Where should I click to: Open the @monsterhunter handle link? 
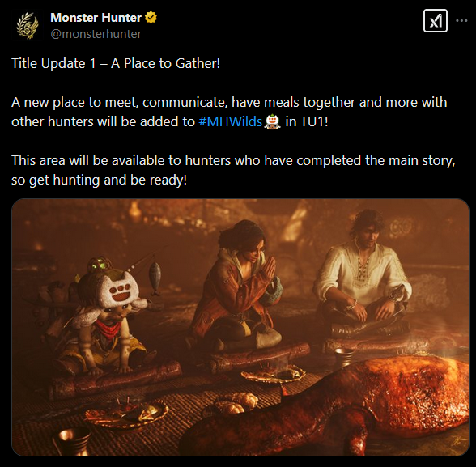click(96, 34)
